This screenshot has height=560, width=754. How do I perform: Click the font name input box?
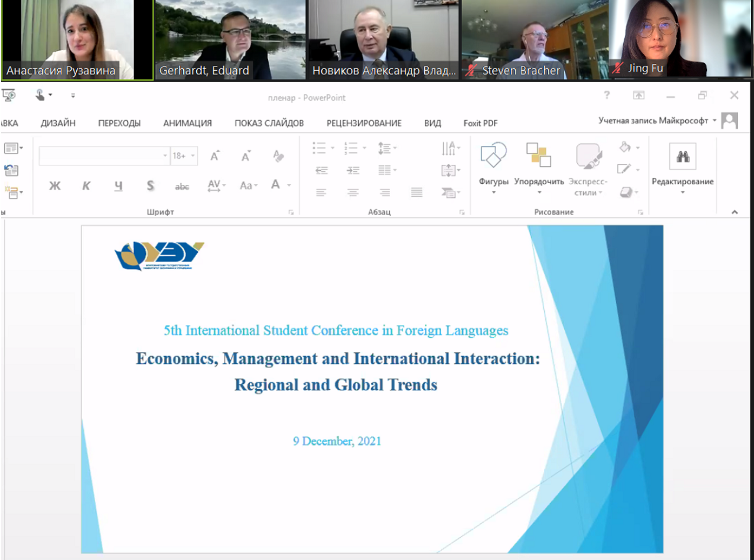tap(101, 156)
